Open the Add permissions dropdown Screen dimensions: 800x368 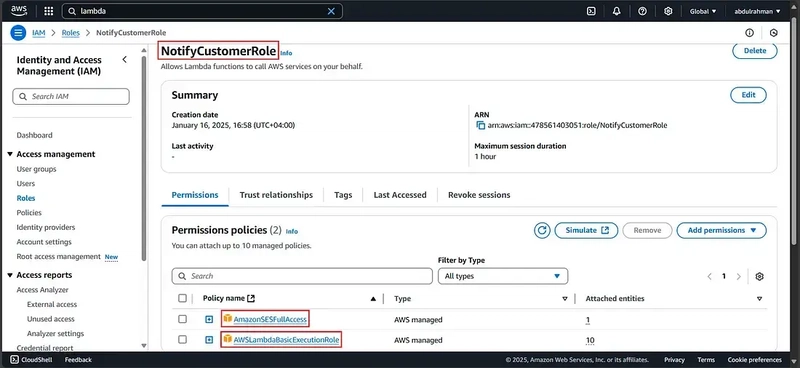pos(721,230)
